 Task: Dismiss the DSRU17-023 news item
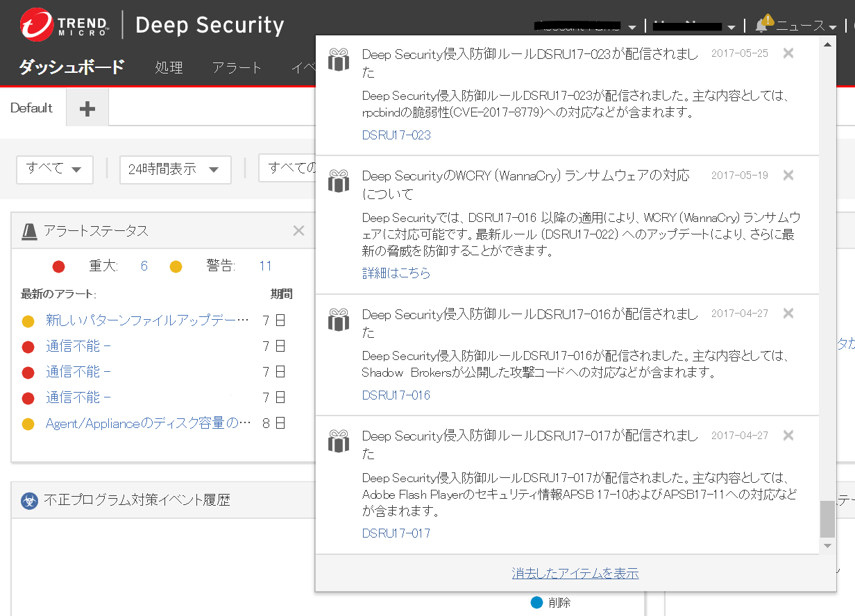pyautogui.click(x=788, y=53)
